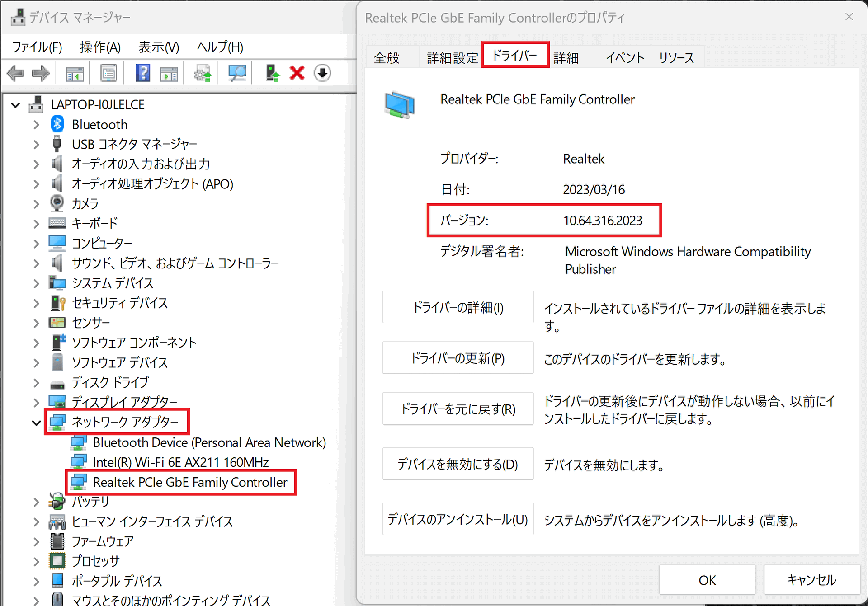Click the red X uninstall device icon
This screenshot has width=868, height=606.
point(297,73)
